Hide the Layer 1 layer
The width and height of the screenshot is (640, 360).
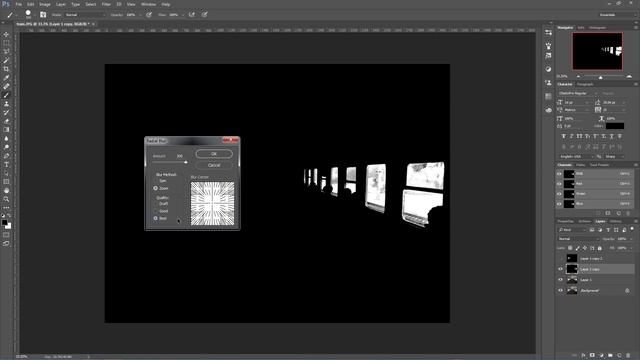[560, 280]
